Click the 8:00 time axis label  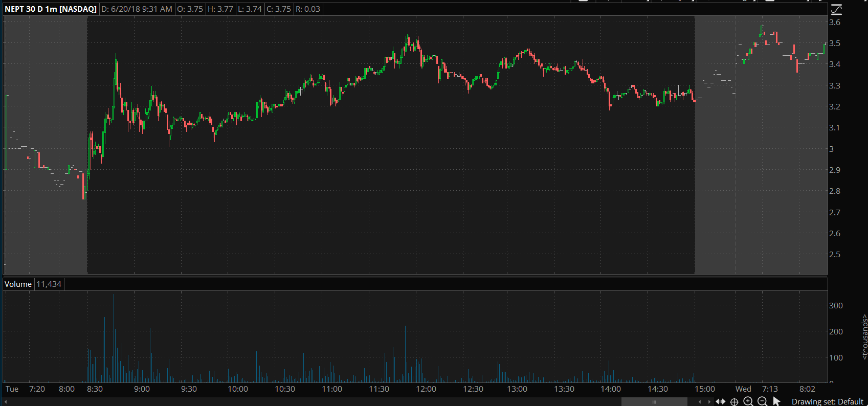(x=67, y=389)
